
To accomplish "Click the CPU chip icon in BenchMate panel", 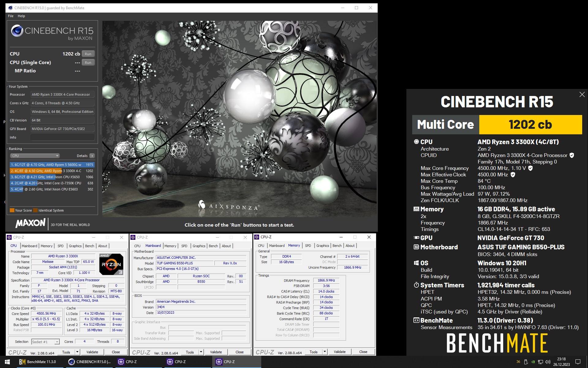I will tap(416, 142).
